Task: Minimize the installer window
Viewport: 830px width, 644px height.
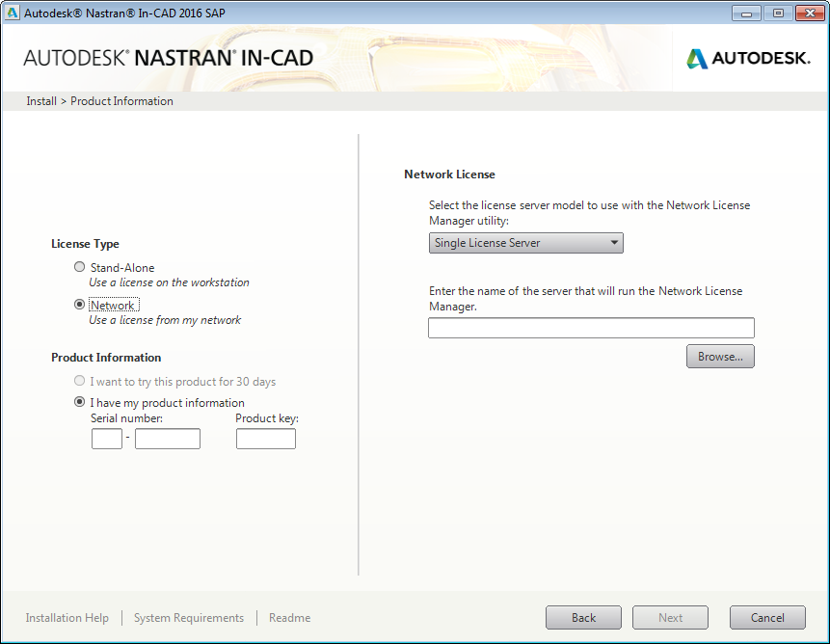Action: click(x=746, y=13)
